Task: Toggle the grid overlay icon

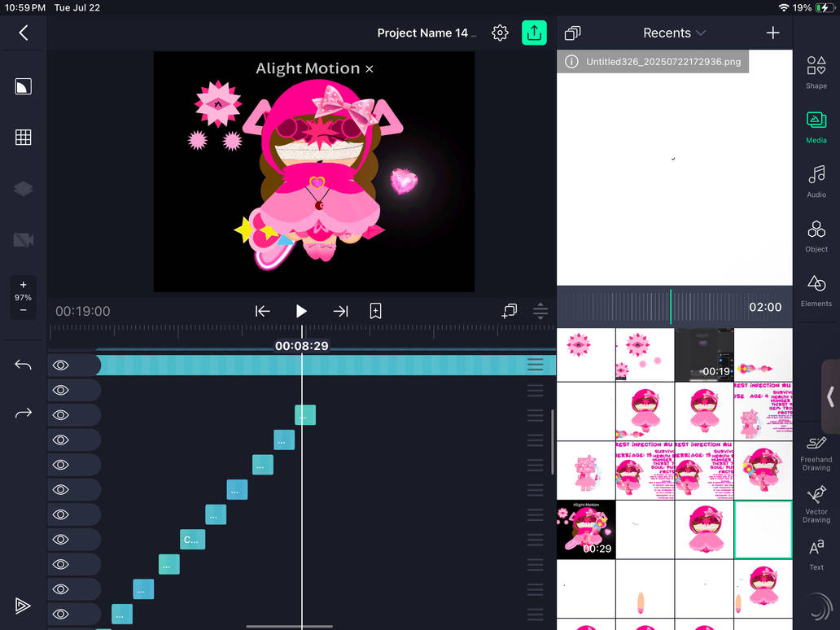Action: click(x=23, y=137)
